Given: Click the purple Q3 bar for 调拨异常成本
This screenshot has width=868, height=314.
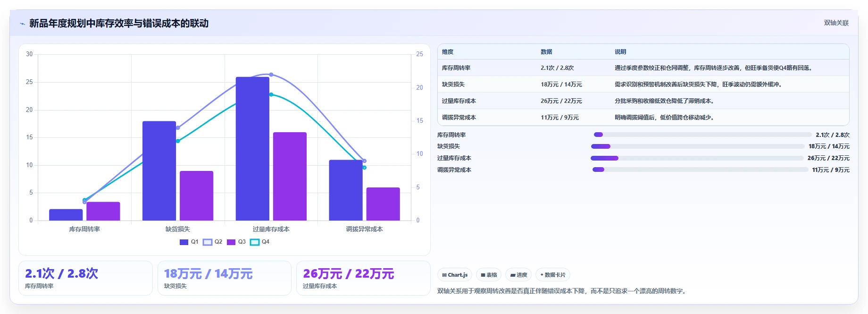Looking at the screenshot, I should pos(383,204).
